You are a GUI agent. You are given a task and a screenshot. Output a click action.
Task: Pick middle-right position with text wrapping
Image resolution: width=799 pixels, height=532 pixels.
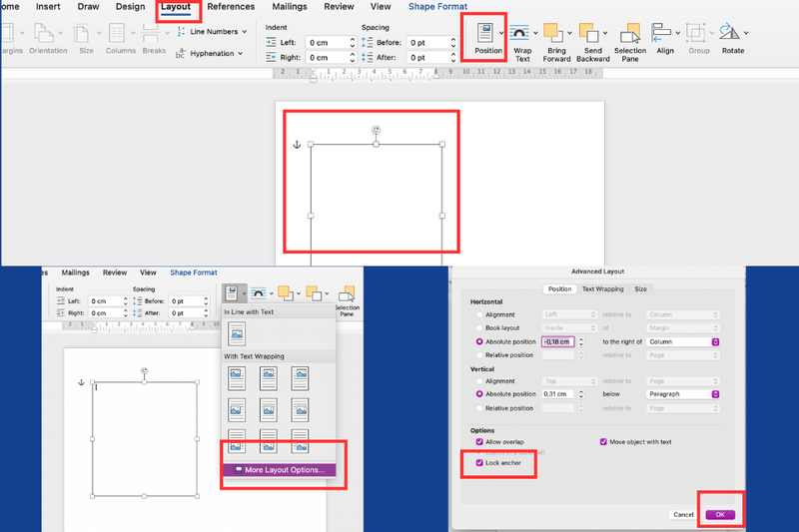(x=301, y=410)
